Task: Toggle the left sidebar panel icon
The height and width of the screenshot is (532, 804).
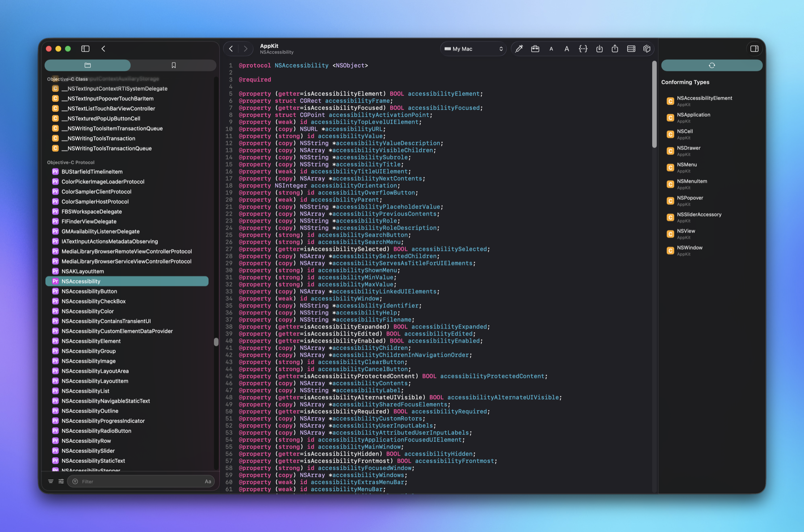Action: (x=85, y=49)
